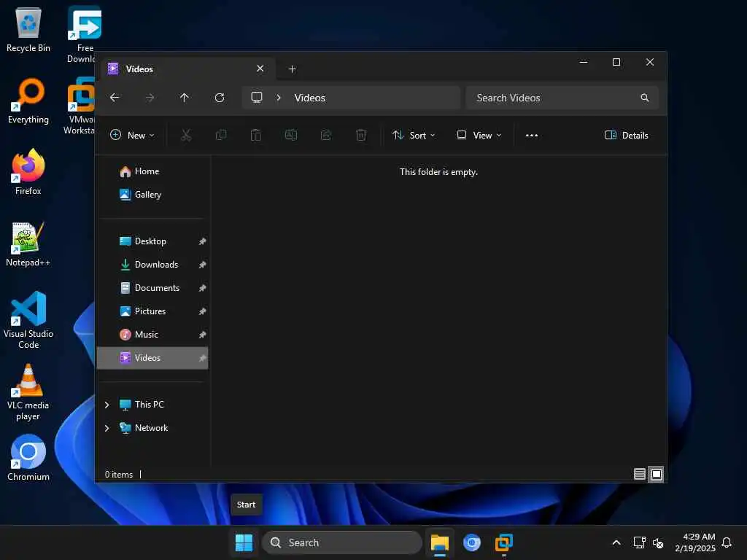The height and width of the screenshot is (560, 747).
Task: Click the Delete trash icon
Action: 361,135
